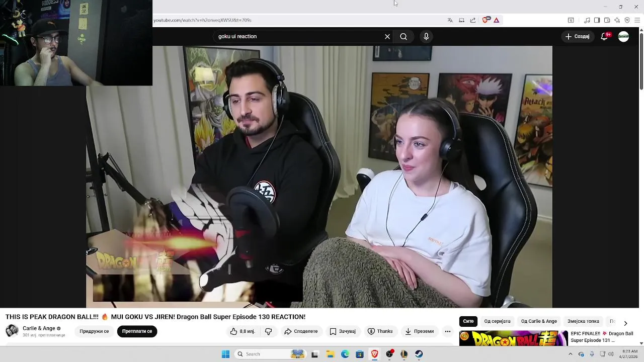Click the Преземи download button
The width and height of the screenshot is (644, 362).
pos(419,331)
